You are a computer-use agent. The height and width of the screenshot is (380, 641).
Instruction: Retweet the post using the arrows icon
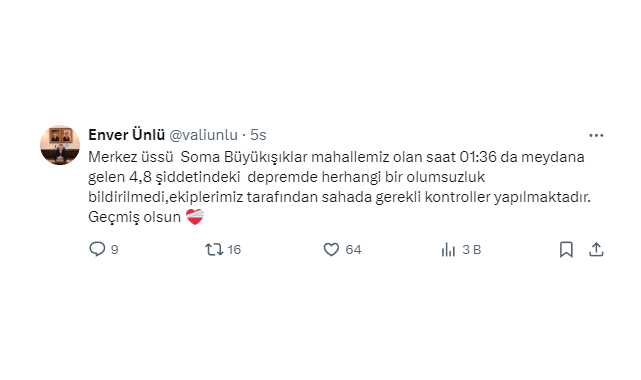(x=214, y=249)
